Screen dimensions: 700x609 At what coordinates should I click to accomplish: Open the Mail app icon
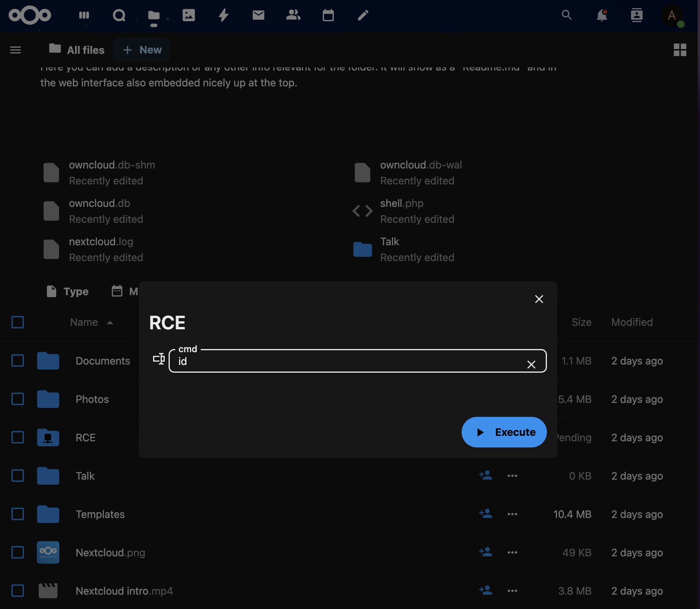[x=259, y=15]
